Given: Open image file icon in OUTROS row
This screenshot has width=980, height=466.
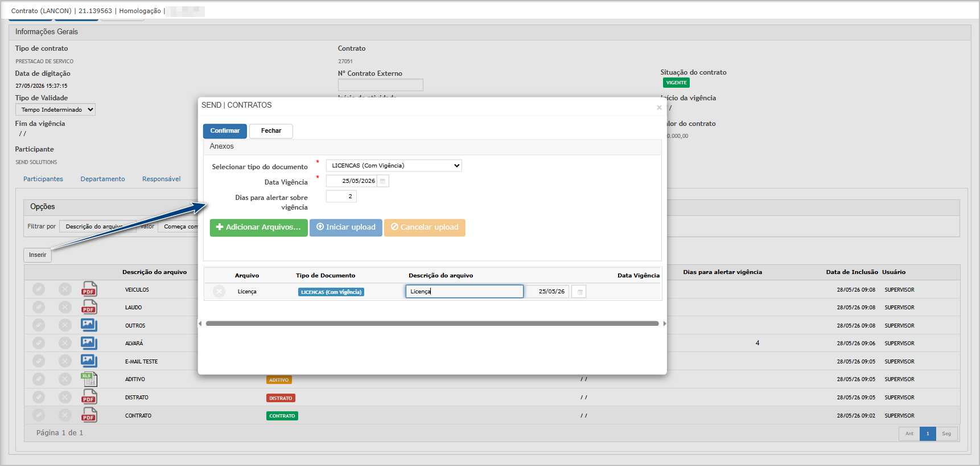Looking at the screenshot, I should [x=89, y=325].
